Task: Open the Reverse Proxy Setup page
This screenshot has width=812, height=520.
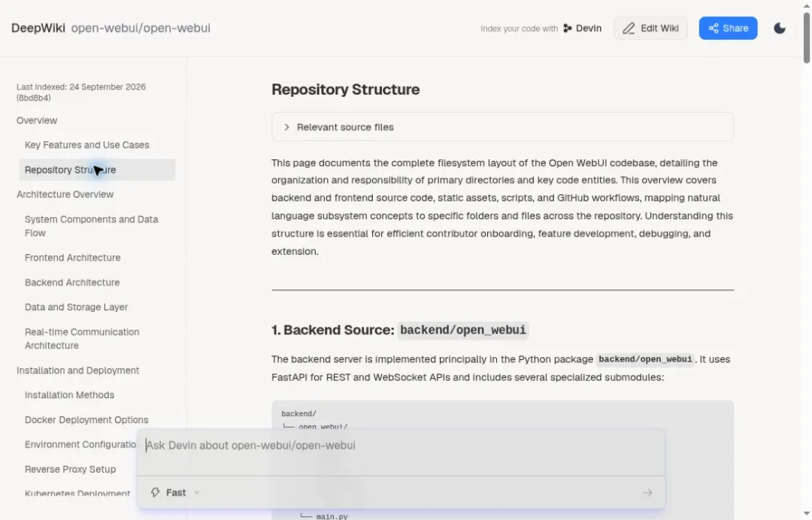Action: [71, 470]
